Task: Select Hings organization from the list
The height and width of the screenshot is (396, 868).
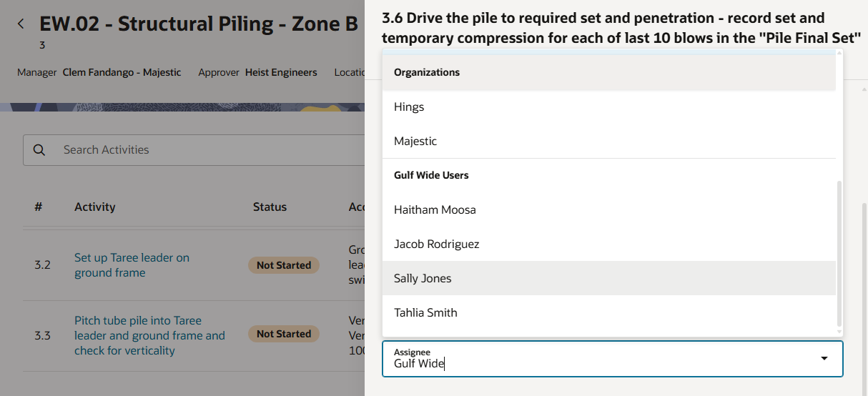Action: click(409, 107)
